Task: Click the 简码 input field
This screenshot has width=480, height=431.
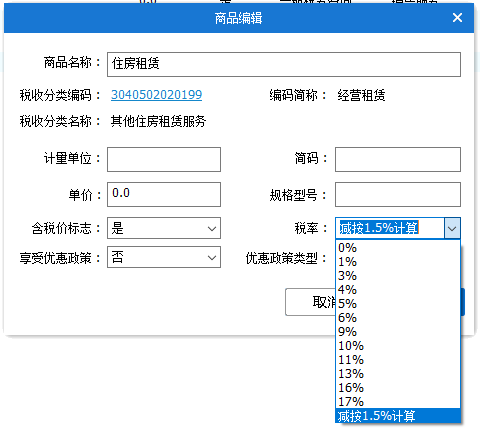Action: pyautogui.click(x=398, y=159)
